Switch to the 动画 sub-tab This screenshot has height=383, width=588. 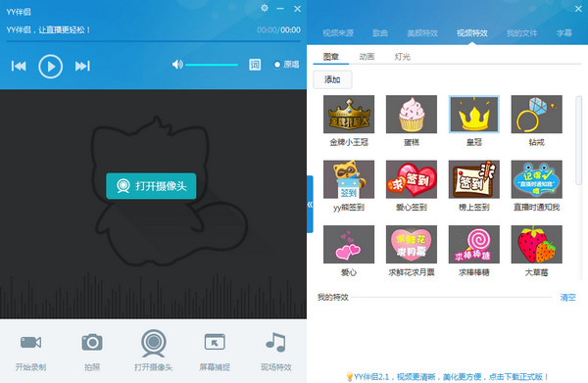(367, 57)
